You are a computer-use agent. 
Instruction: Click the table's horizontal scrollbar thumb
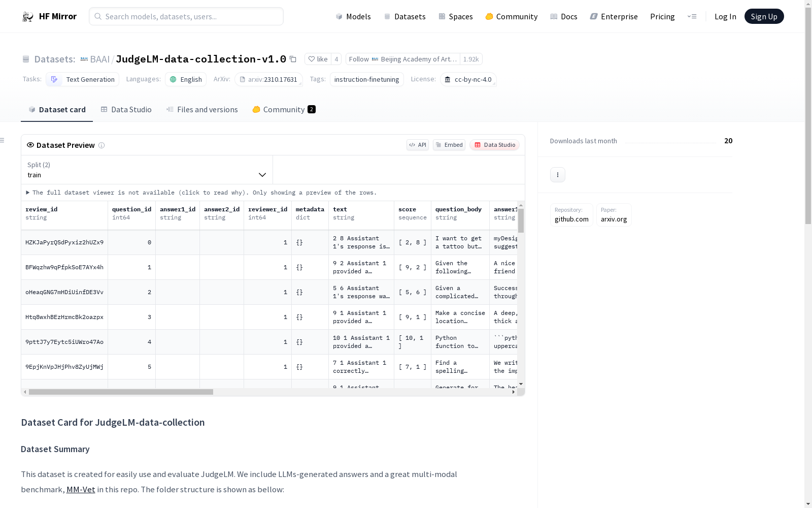(121, 392)
